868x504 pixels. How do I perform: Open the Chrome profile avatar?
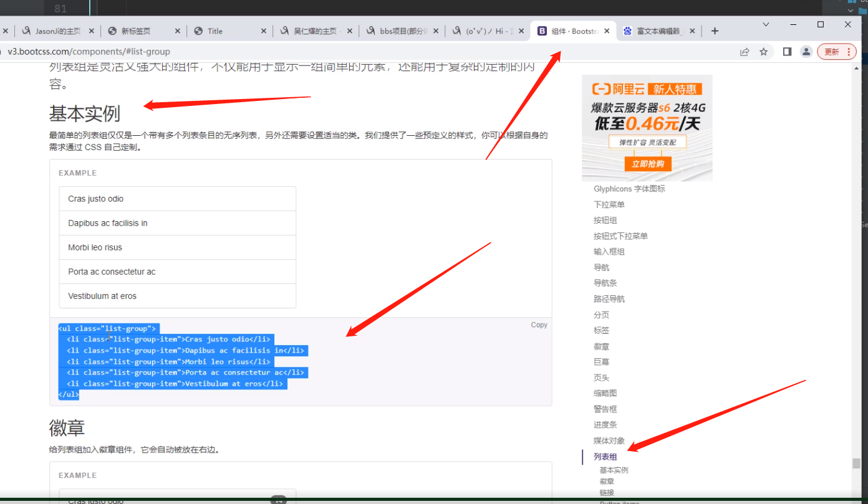pos(806,52)
